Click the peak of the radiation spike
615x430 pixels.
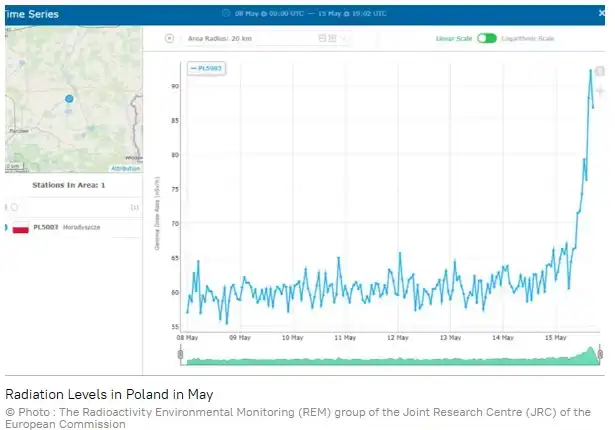coord(590,70)
